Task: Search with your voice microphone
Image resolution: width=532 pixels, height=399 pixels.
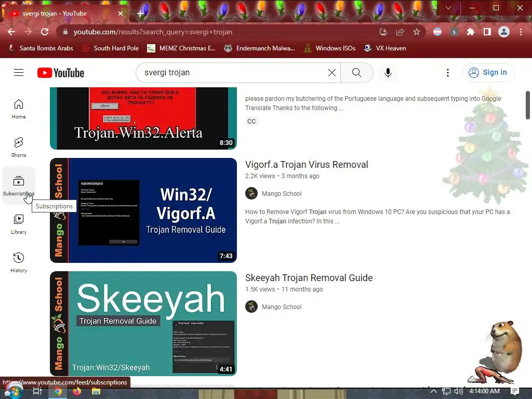Action: [x=388, y=73]
